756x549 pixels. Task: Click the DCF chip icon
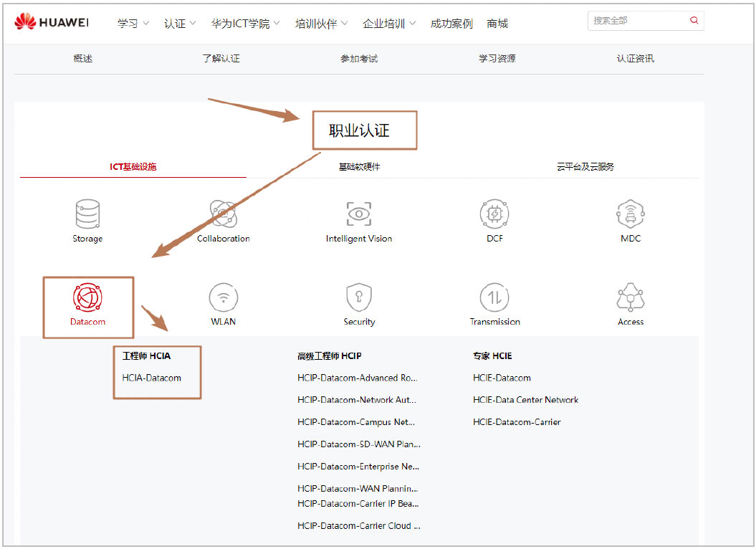click(x=494, y=214)
